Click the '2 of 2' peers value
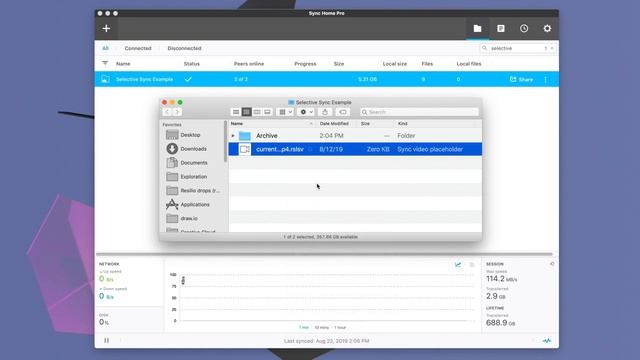Screen dimensions: 640x360 (241, 79)
